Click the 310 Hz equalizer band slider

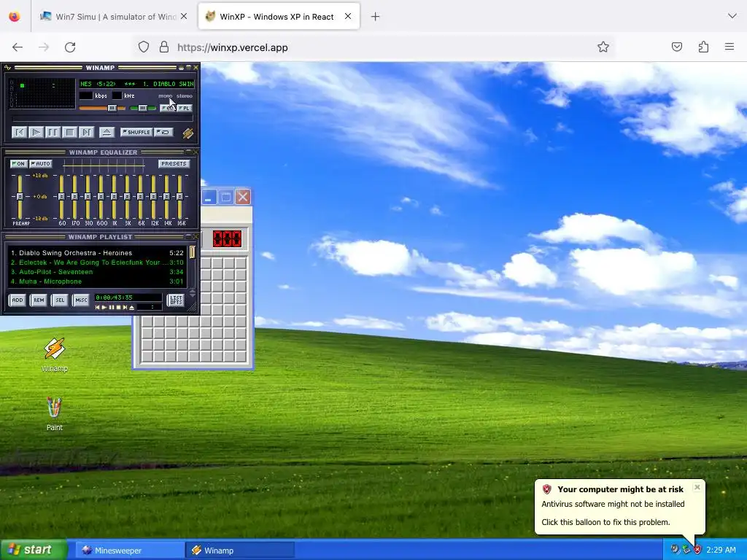88,197
